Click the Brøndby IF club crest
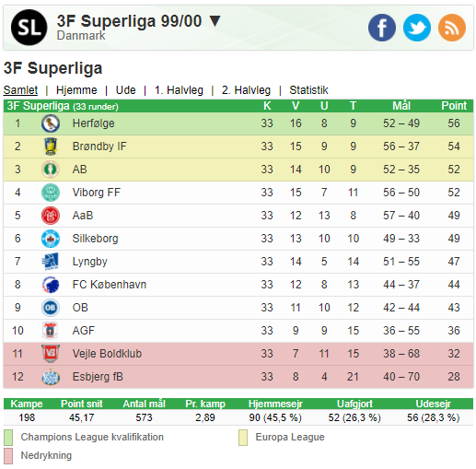The height and width of the screenshot is (469, 476). (51, 147)
